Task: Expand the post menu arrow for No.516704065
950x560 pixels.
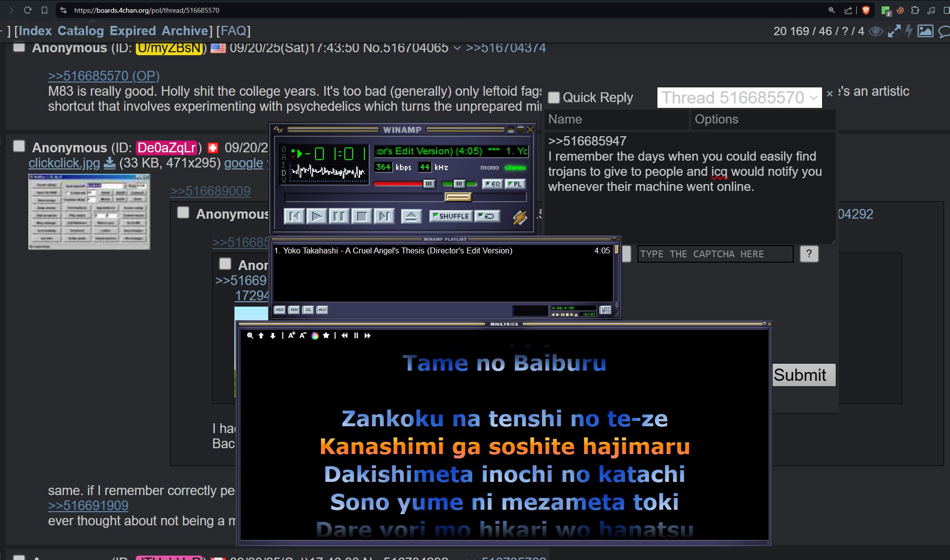Action: click(x=457, y=48)
